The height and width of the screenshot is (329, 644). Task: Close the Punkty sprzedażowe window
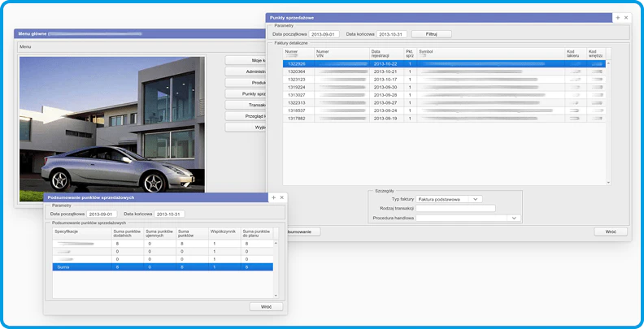point(626,17)
